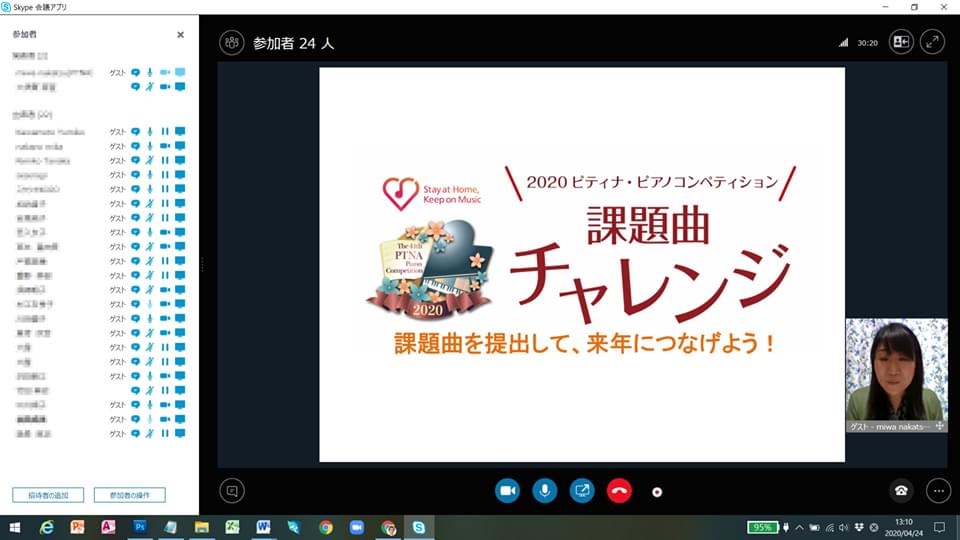Open the Zoom taskbar icon
This screenshot has height=540, width=960.
pyautogui.click(x=356, y=527)
